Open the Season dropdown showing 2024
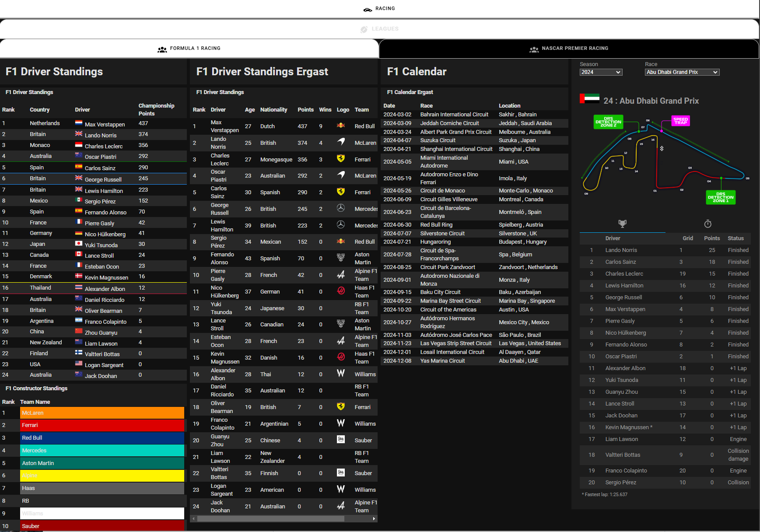 coord(601,72)
